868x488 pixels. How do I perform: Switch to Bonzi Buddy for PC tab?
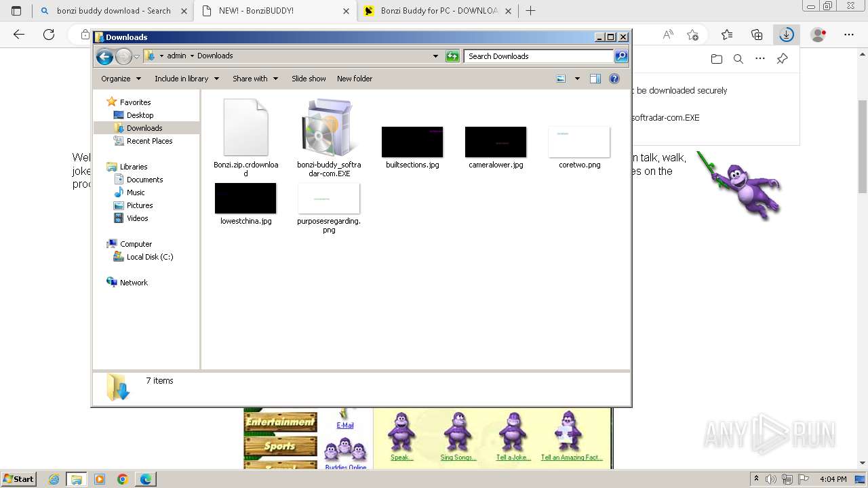(437, 11)
